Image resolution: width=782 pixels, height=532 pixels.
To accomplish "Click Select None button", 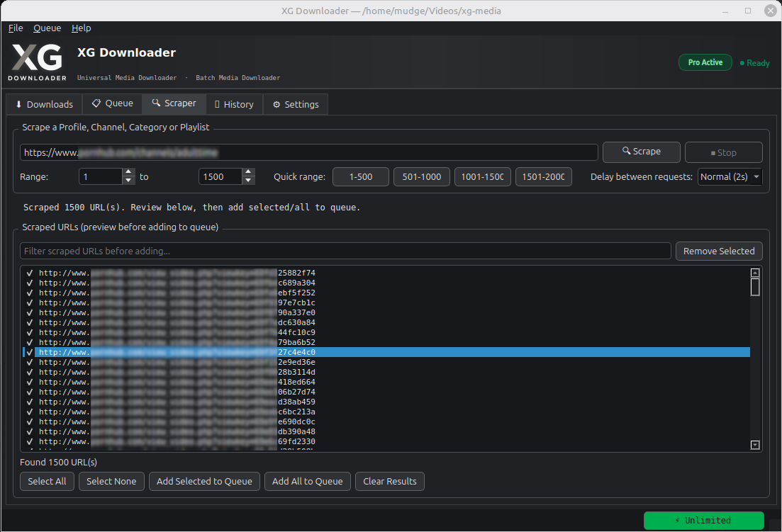I will click(111, 481).
